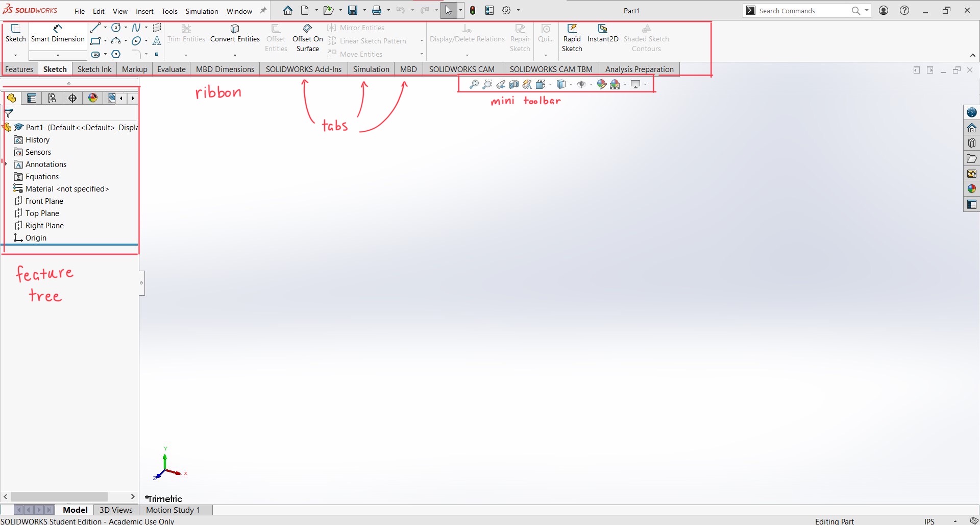Click the Zoom to Fit icon

click(474, 84)
